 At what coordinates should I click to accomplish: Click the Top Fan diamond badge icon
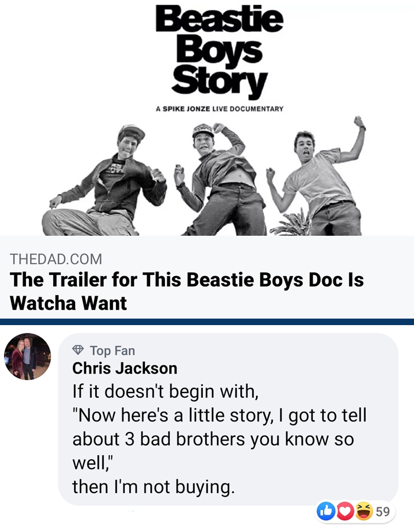click(78, 350)
